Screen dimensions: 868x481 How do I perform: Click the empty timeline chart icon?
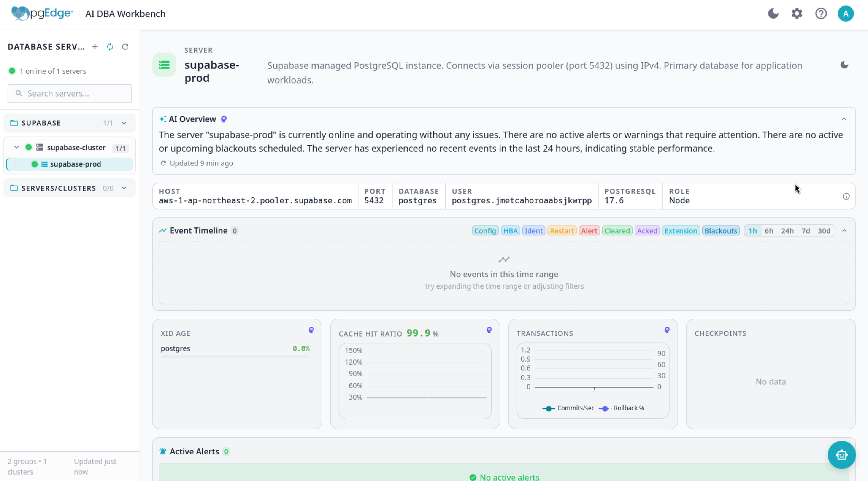point(504,259)
